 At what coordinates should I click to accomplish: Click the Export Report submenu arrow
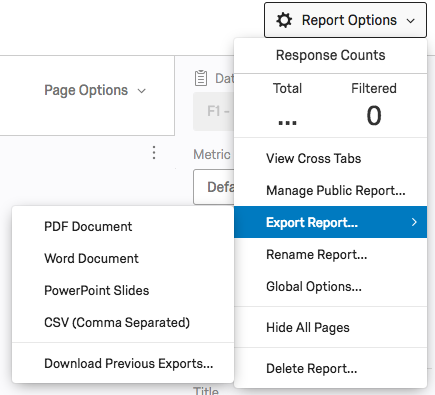point(414,222)
